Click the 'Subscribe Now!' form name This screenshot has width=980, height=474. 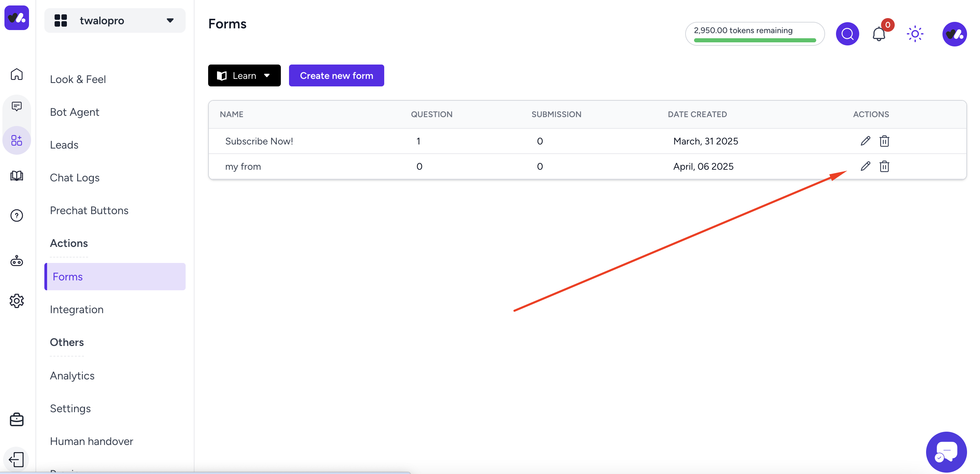click(259, 141)
